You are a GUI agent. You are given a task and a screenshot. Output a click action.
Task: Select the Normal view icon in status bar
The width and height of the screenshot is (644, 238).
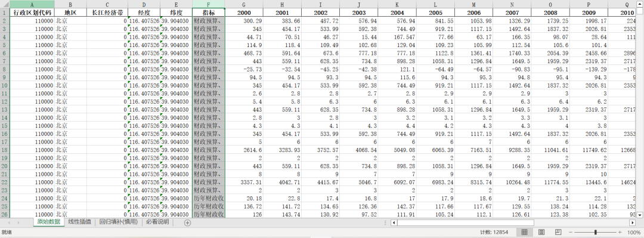(x=525, y=232)
